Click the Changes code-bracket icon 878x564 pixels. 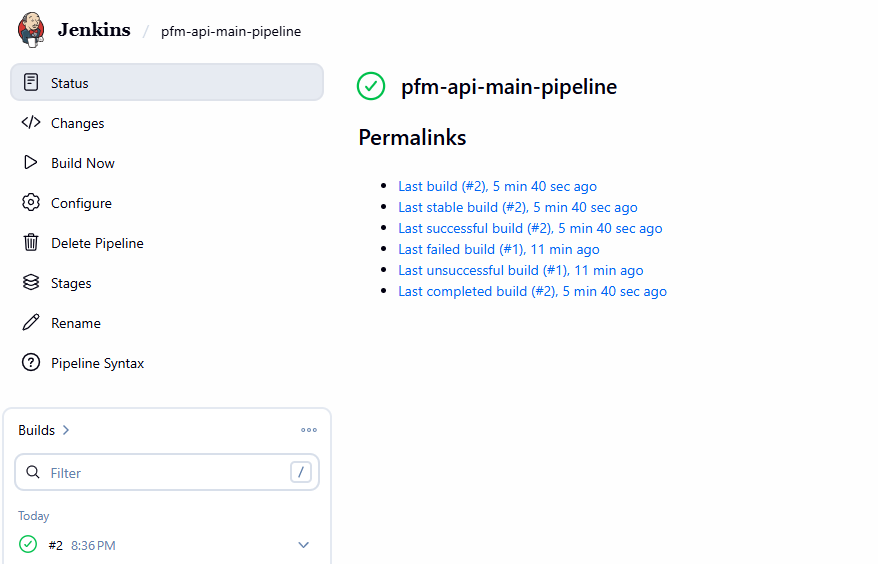31,123
